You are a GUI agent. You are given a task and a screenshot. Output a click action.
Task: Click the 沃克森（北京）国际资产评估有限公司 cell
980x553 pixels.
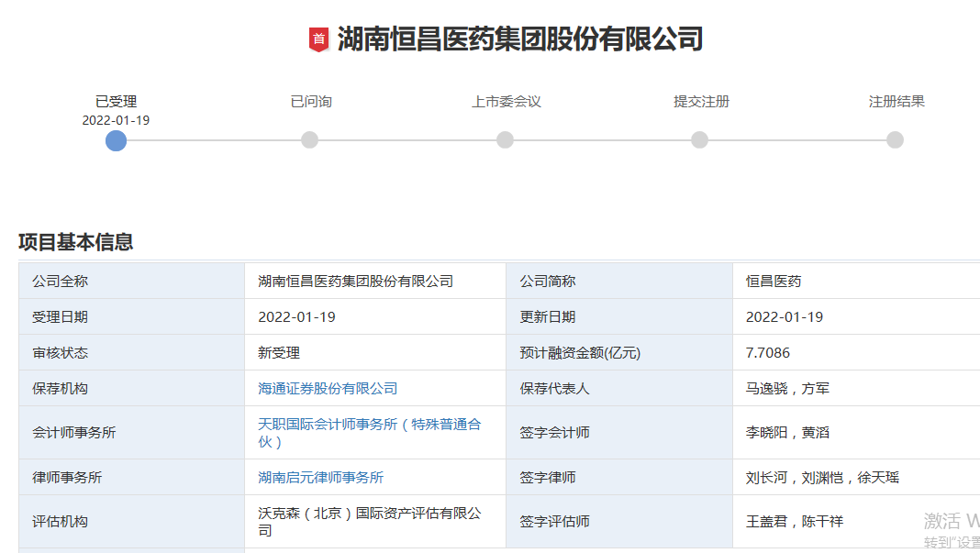[375, 521]
